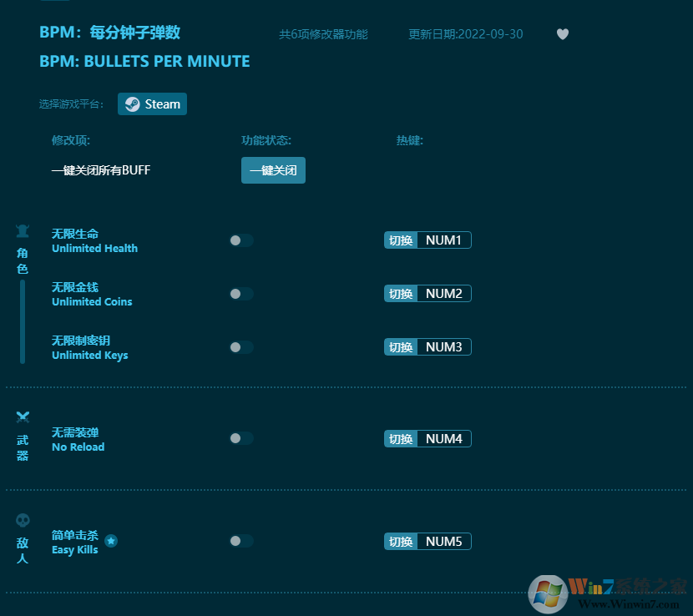The height and width of the screenshot is (616, 693).
Task: Click the 修改项 column header
Action: click(x=71, y=140)
